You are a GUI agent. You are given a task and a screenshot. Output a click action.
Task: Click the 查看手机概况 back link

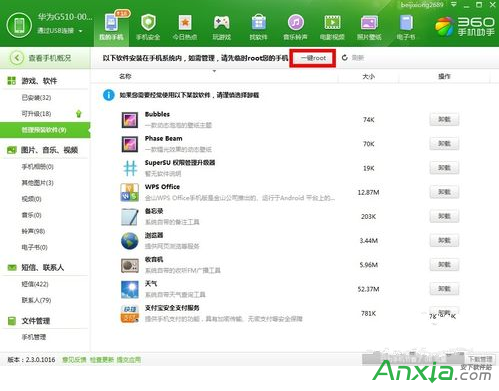pyautogui.click(x=50, y=58)
